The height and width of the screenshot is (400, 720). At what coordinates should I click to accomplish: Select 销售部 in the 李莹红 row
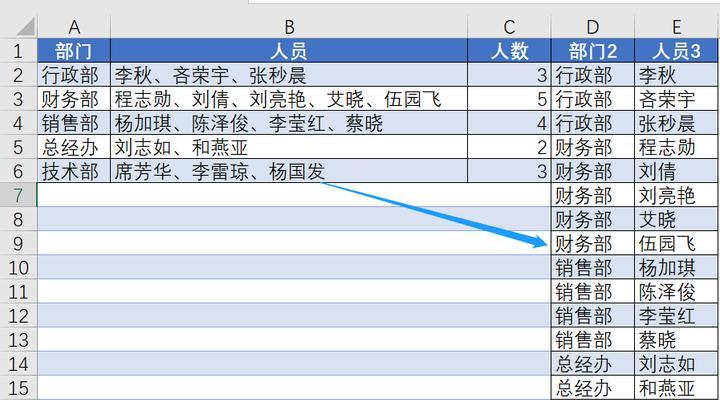[x=593, y=315]
